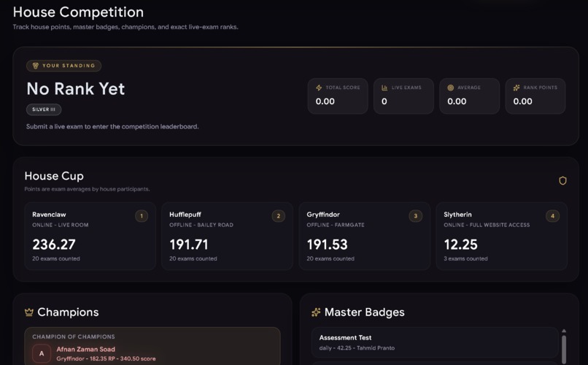588x365 pixels.
Task: Click the round icon beside Average
Action: pyautogui.click(x=450, y=88)
